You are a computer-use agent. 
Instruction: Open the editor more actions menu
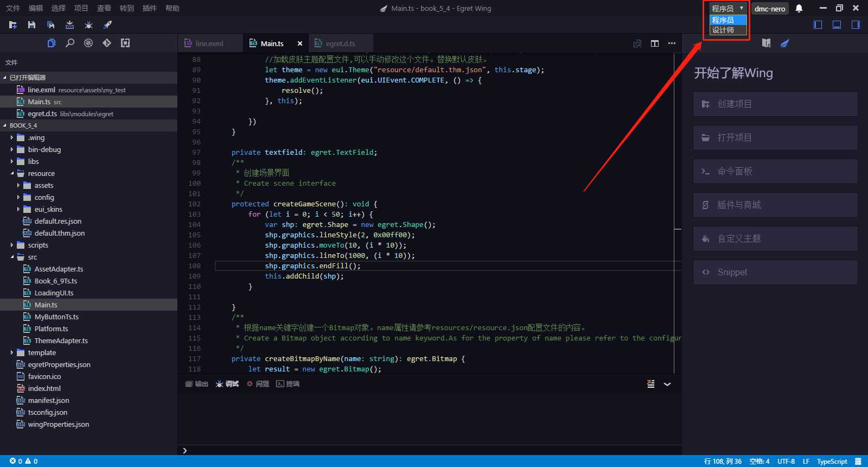tap(672, 43)
